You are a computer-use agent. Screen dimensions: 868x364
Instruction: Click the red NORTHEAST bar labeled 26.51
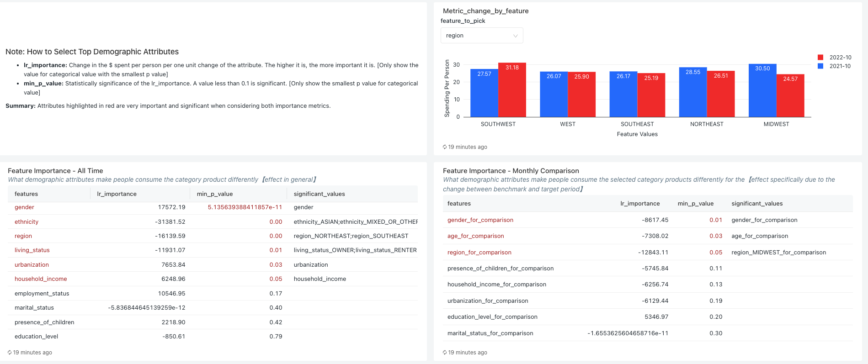tap(721, 95)
